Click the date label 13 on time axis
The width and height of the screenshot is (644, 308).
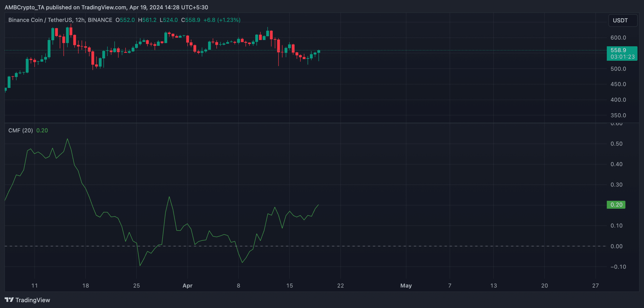[x=494, y=286]
